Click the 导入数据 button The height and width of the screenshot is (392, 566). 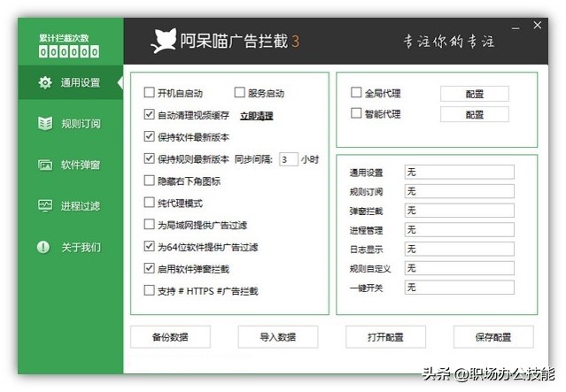coord(278,337)
